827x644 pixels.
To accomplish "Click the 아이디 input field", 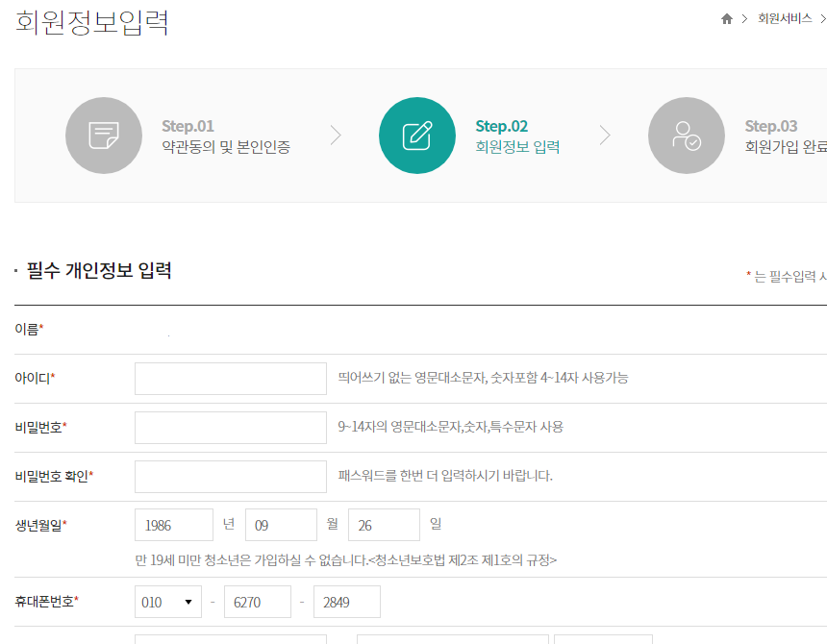I will (x=230, y=378).
